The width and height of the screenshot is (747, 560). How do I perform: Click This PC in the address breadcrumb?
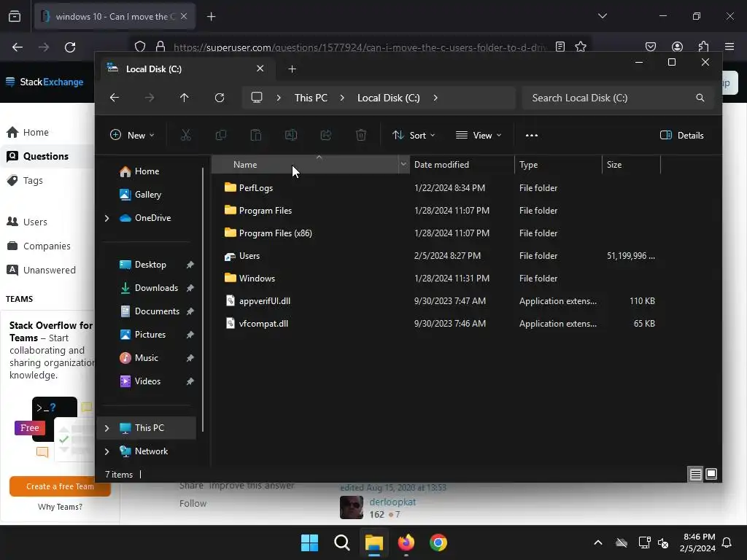[311, 98]
